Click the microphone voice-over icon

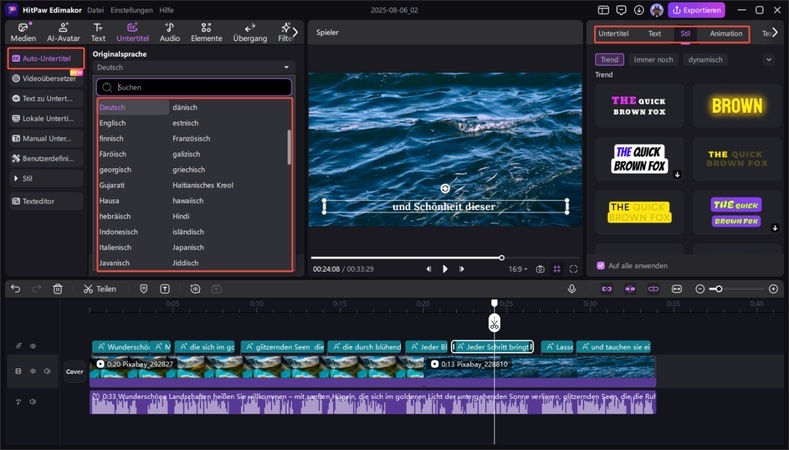(x=572, y=289)
